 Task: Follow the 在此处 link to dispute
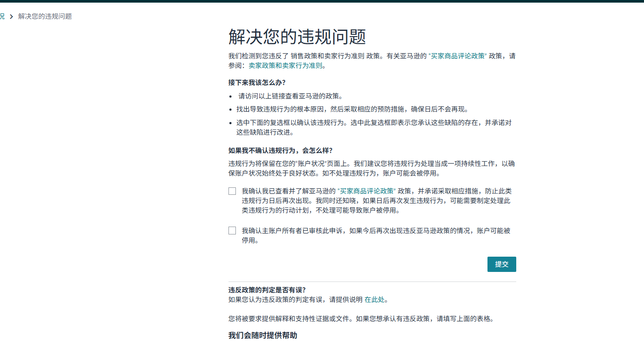374,299
